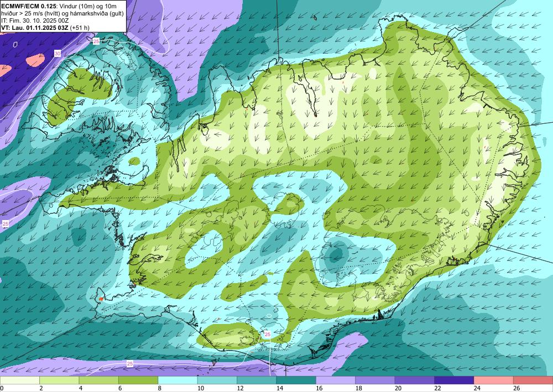Click the light cyan 8–10 m/s legend swatch
This screenshot has width=553, height=392.
[178, 380]
